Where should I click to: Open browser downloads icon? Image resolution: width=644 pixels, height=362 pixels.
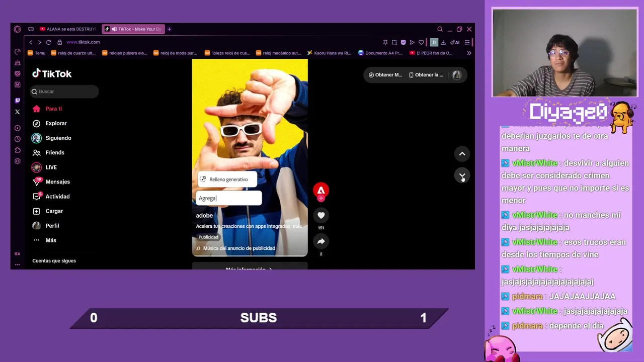pyautogui.click(x=443, y=42)
